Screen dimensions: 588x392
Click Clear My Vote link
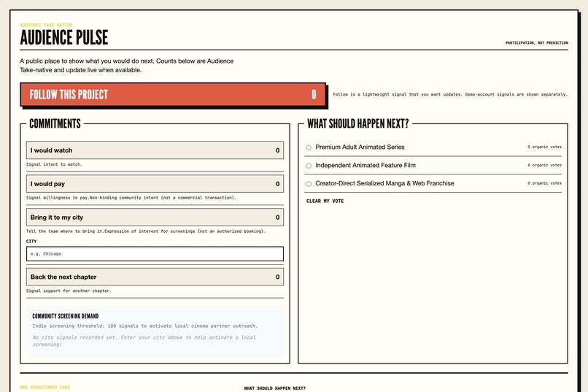[x=325, y=201]
